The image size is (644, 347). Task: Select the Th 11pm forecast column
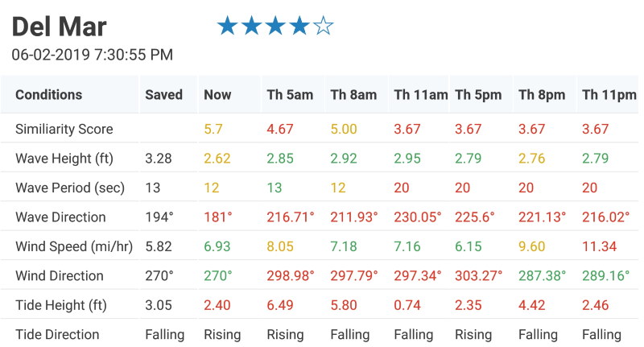pyautogui.click(x=609, y=95)
